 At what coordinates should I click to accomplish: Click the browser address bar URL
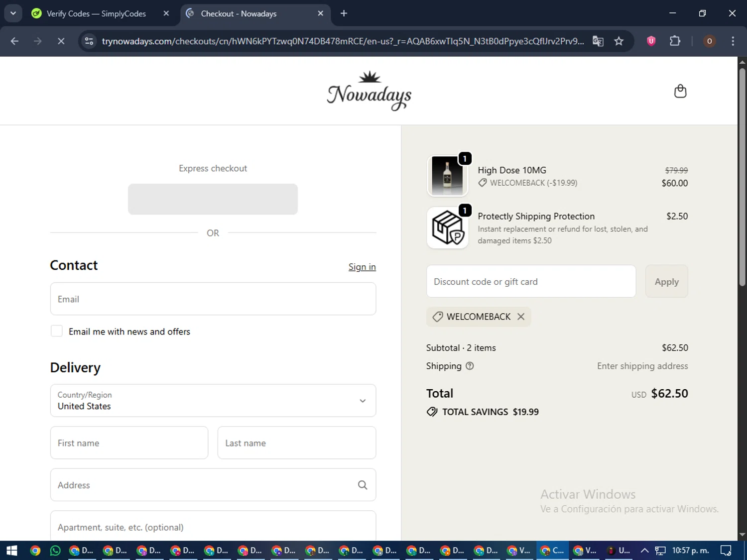click(343, 41)
